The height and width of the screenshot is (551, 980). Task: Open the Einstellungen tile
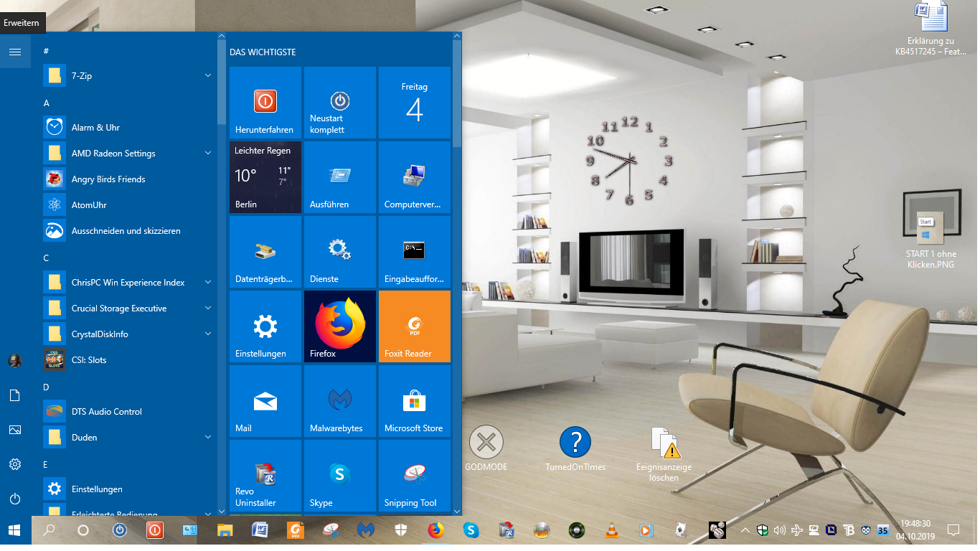click(265, 326)
